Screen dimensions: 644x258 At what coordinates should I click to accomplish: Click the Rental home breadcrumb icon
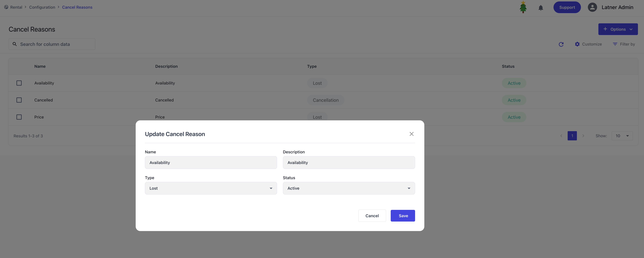(6, 7)
